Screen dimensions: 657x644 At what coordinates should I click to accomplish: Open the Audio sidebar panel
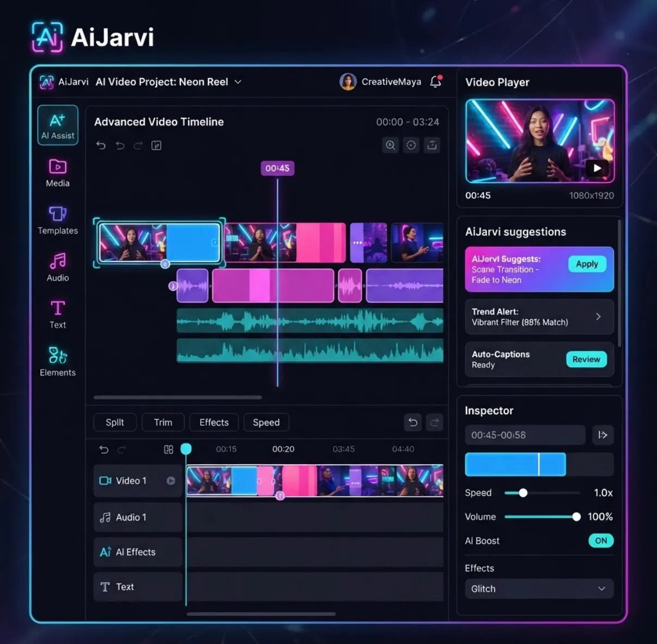click(x=58, y=268)
